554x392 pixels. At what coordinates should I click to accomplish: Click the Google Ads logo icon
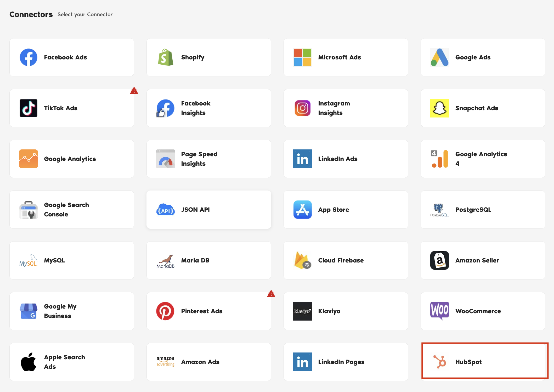440,57
